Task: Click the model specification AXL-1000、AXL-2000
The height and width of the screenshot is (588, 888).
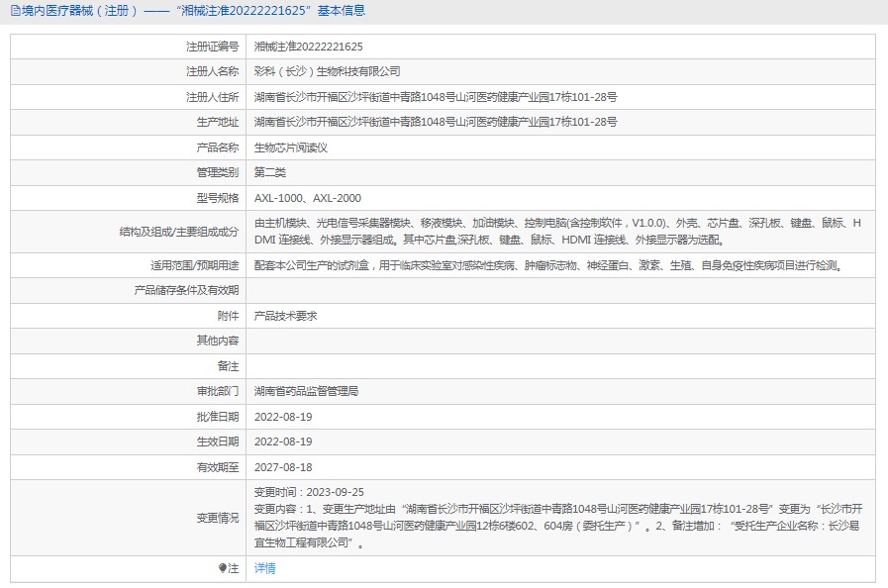Action: [x=308, y=198]
